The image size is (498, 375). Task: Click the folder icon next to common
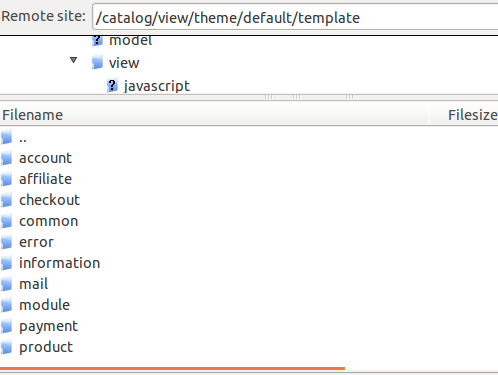6,221
